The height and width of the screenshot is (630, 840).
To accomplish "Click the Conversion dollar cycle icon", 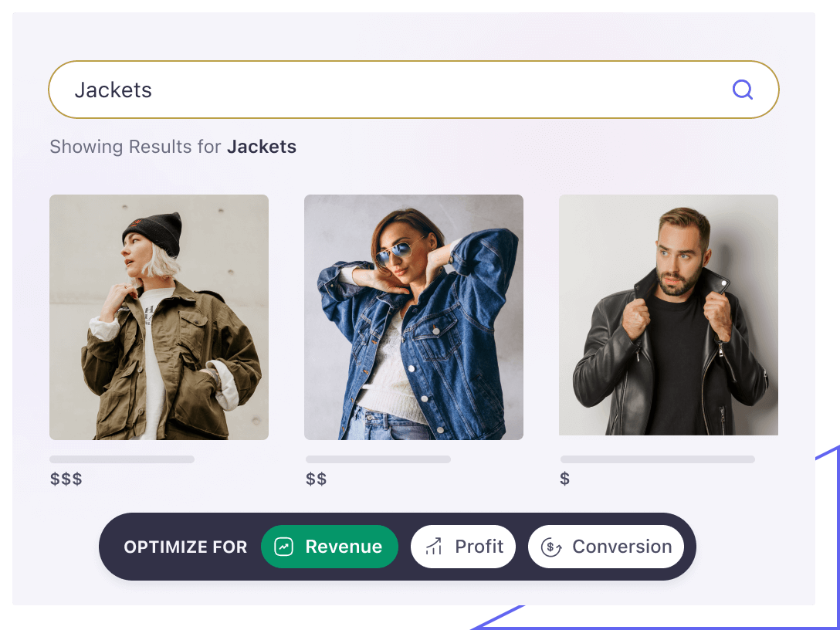I will click(x=550, y=547).
